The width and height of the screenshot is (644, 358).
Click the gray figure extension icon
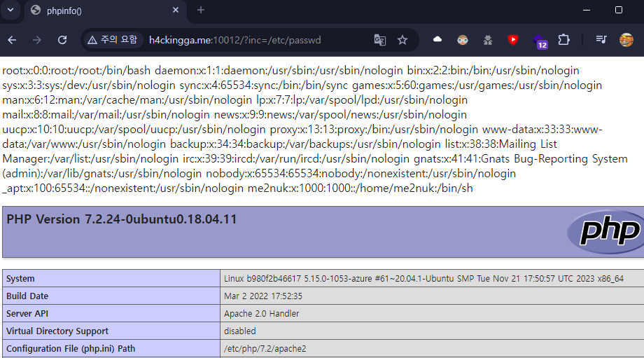[488, 40]
